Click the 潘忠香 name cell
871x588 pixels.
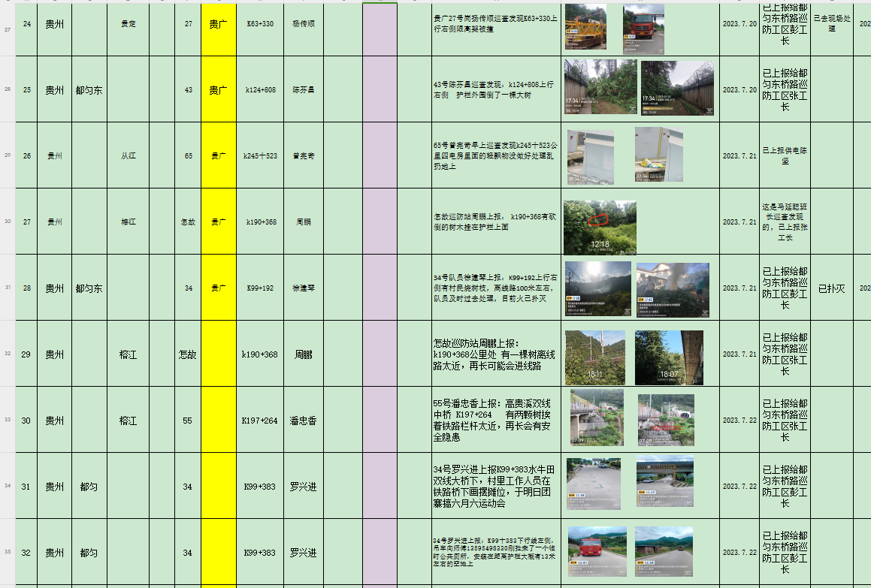(x=303, y=421)
